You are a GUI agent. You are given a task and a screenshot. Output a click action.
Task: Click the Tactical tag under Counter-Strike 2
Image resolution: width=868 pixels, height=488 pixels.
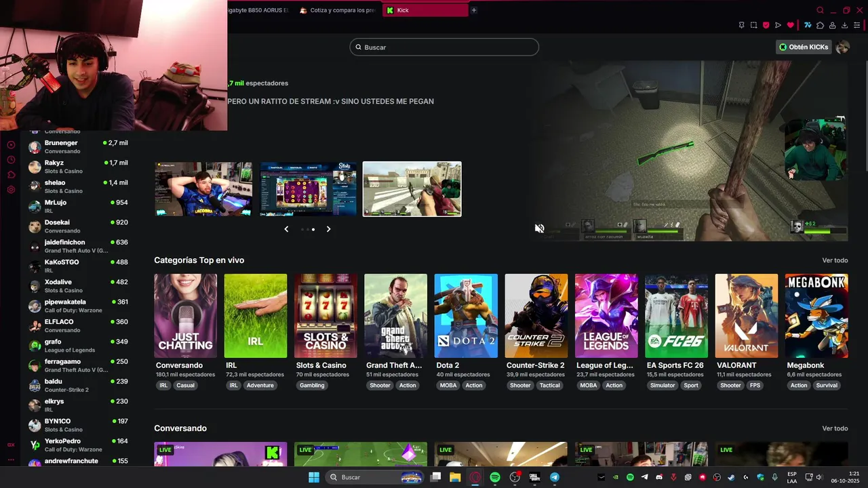coord(550,385)
